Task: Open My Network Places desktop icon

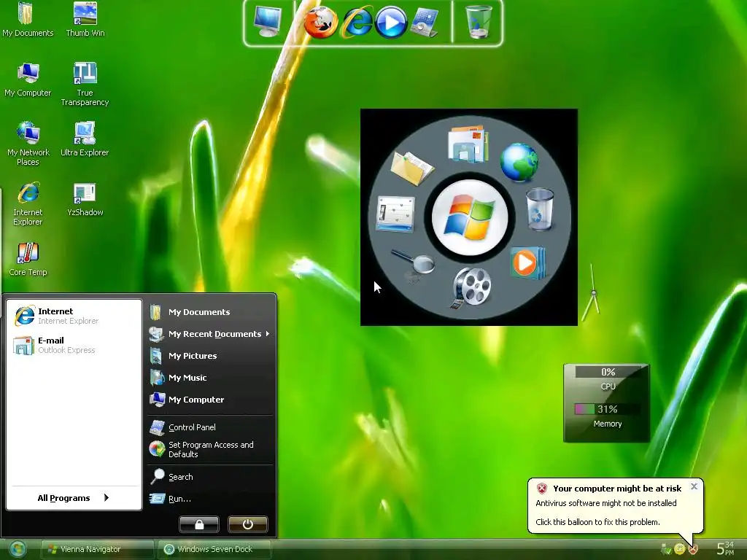Action: tap(28, 144)
